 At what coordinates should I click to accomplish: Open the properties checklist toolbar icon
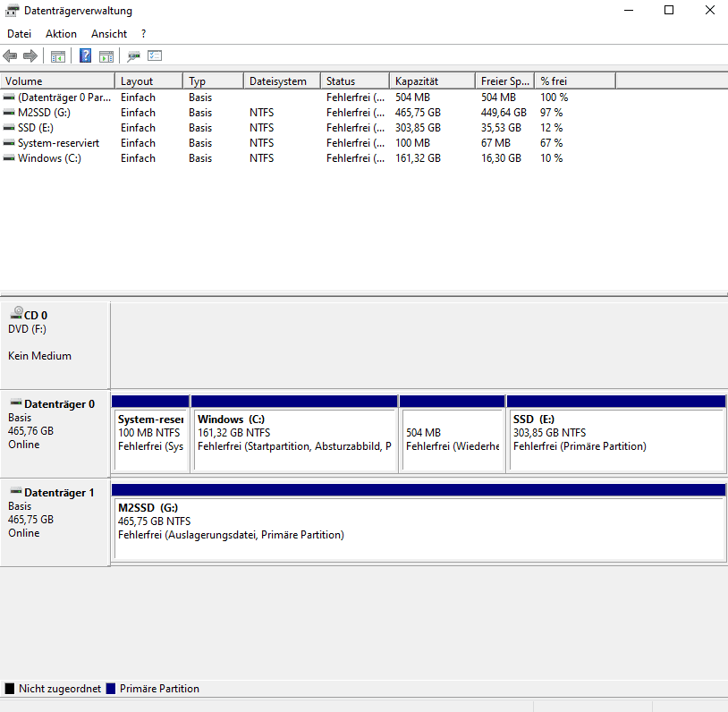coord(155,55)
